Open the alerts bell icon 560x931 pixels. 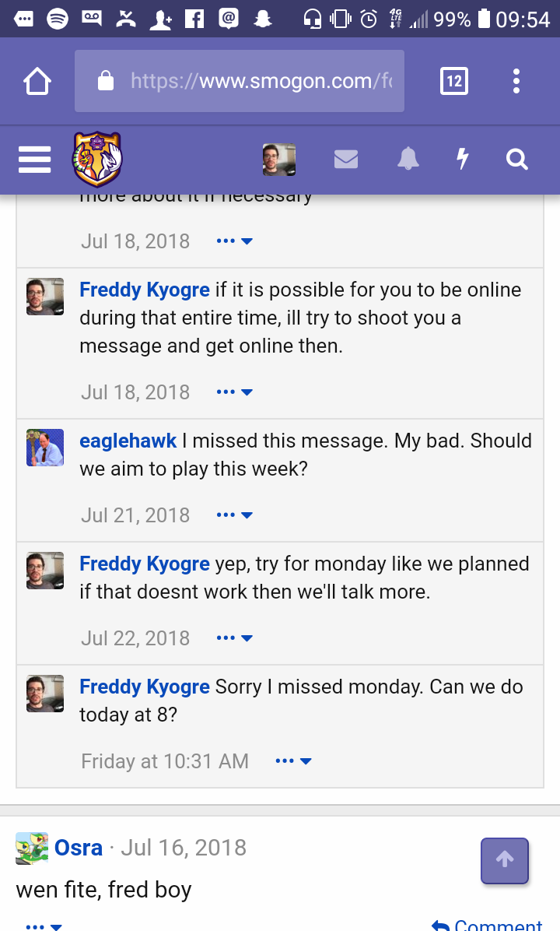(408, 159)
